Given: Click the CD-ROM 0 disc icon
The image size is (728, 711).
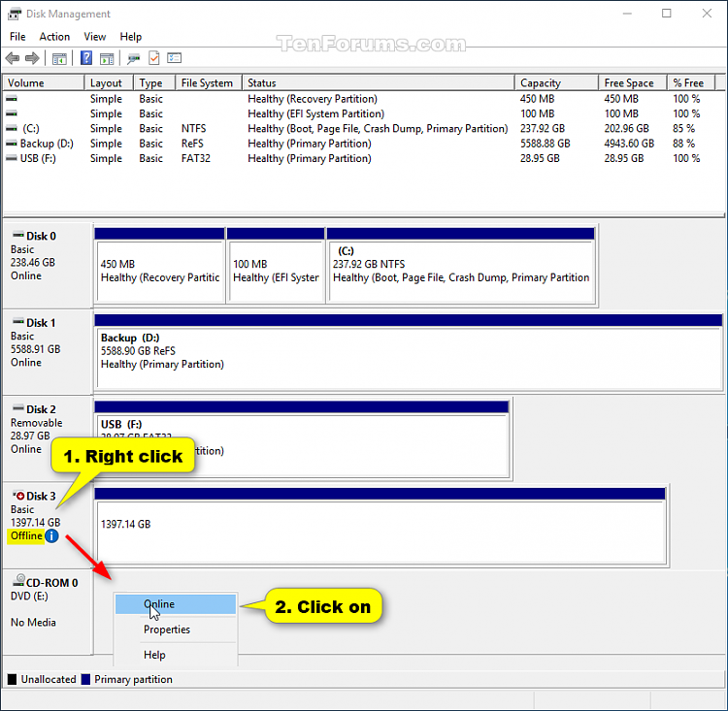Looking at the screenshot, I should 18,580.
